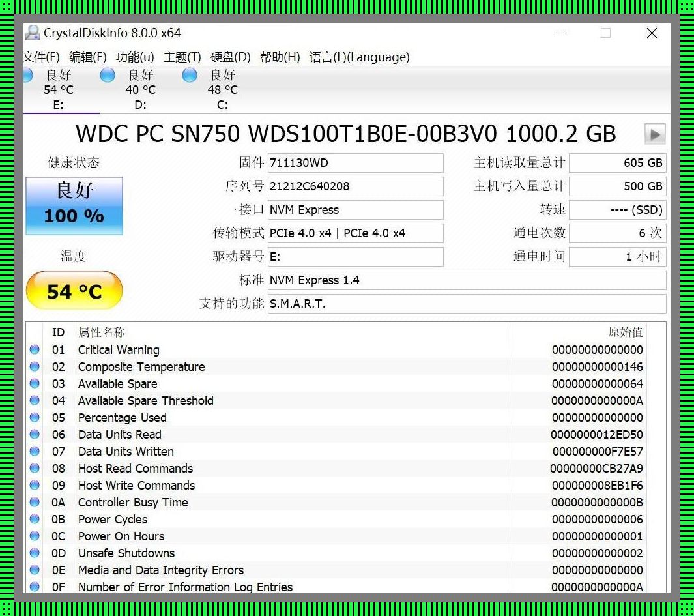Click the host writes total 500 GB

point(617,186)
